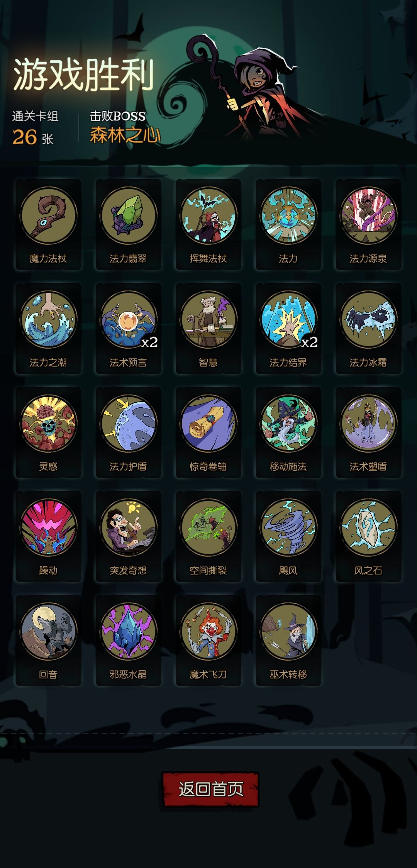
Task: Select the 移动施法 card
Action: click(x=288, y=432)
